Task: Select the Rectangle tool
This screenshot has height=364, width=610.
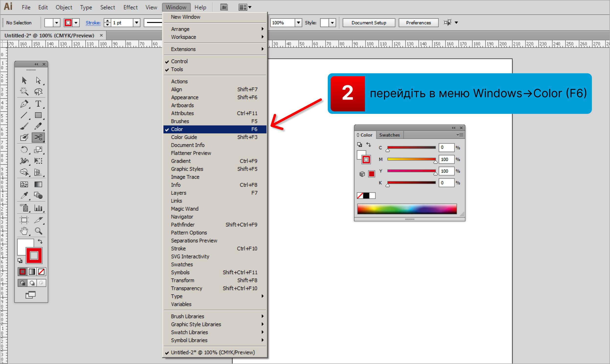Action: click(x=38, y=115)
